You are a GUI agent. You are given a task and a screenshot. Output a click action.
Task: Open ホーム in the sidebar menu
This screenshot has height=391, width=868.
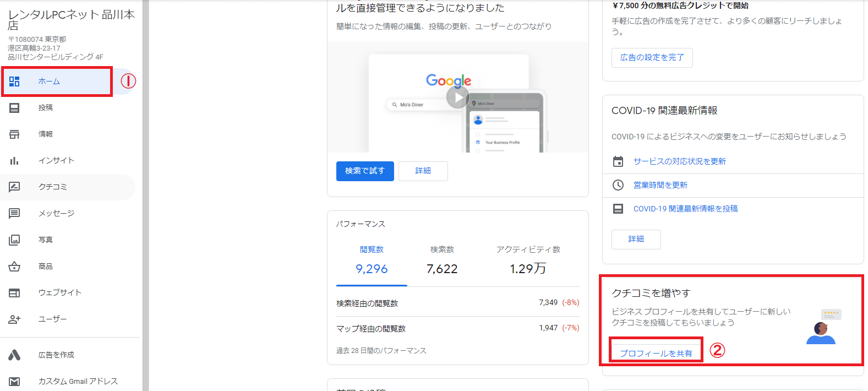tap(68, 82)
